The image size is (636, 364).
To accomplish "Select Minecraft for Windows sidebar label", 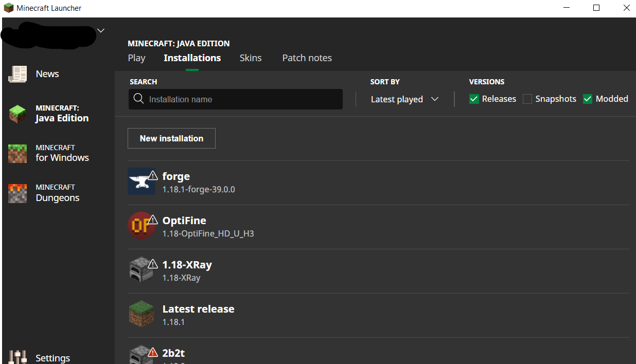I will click(62, 153).
